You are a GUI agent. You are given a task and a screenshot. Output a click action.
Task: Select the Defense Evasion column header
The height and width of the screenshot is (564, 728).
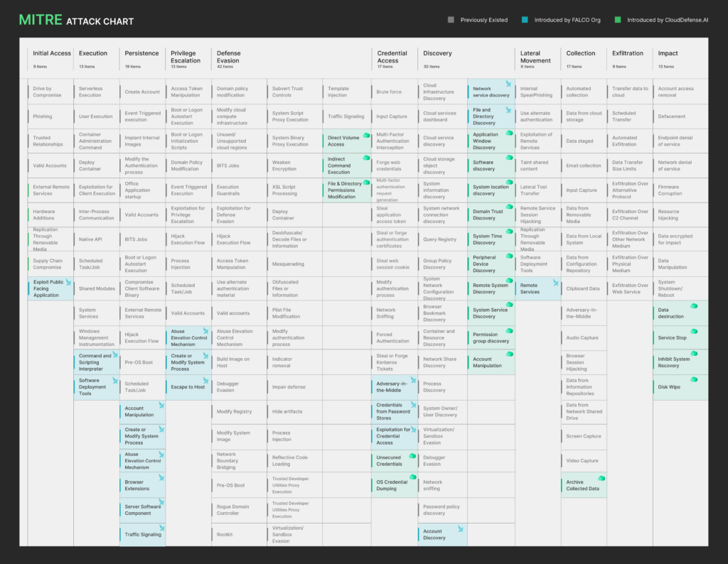click(229, 57)
